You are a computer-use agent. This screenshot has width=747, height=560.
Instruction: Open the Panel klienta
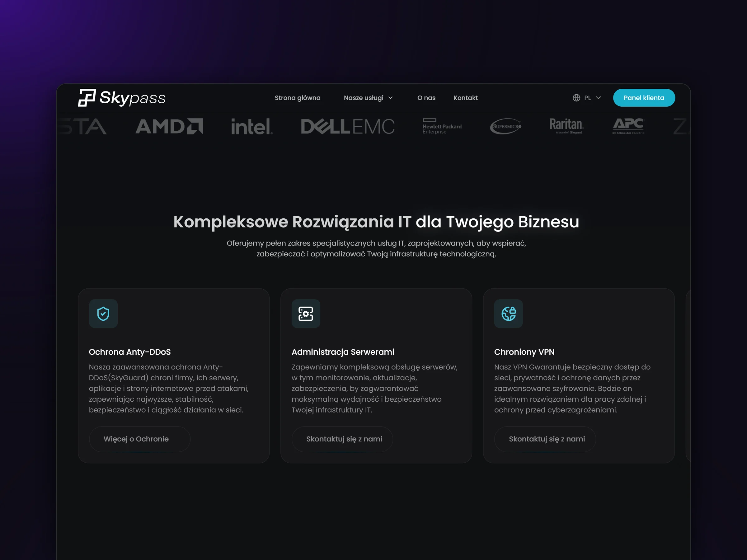pos(644,98)
